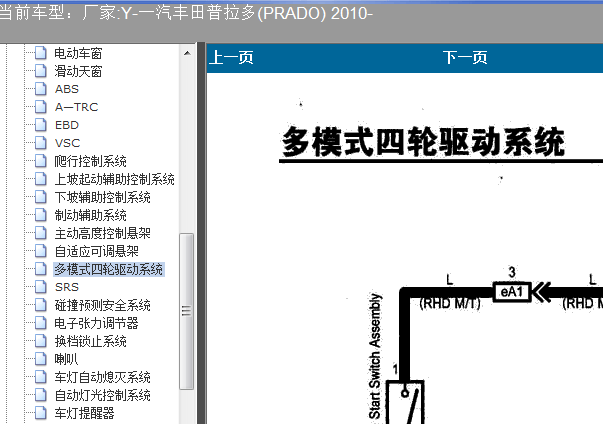The height and width of the screenshot is (424, 603).
Task: Click the page icon next to A-TRC
Action: coord(41,107)
